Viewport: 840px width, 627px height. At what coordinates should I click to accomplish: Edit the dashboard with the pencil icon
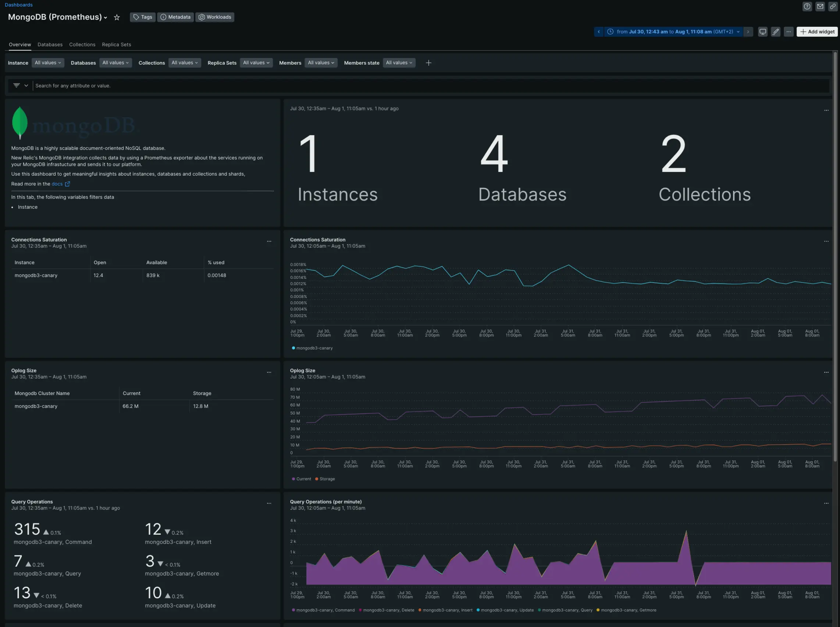pyautogui.click(x=775, y=32)
